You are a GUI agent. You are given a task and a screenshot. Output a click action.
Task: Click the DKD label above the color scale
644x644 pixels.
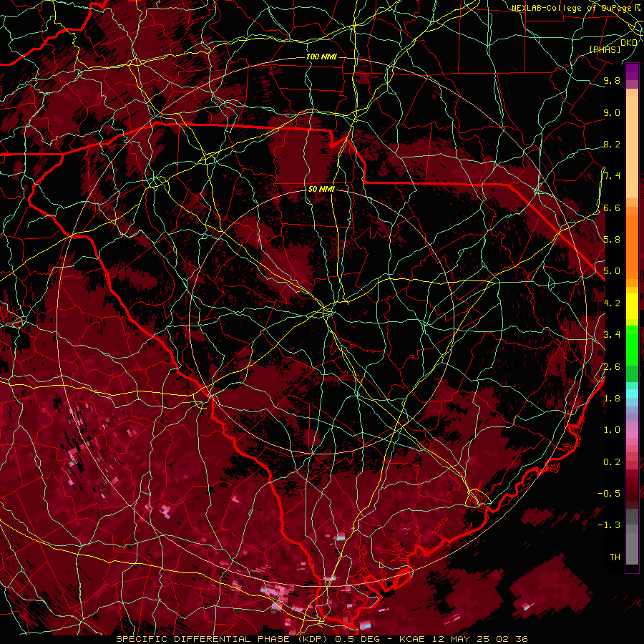pyautogui.click(x=629, y=42)
